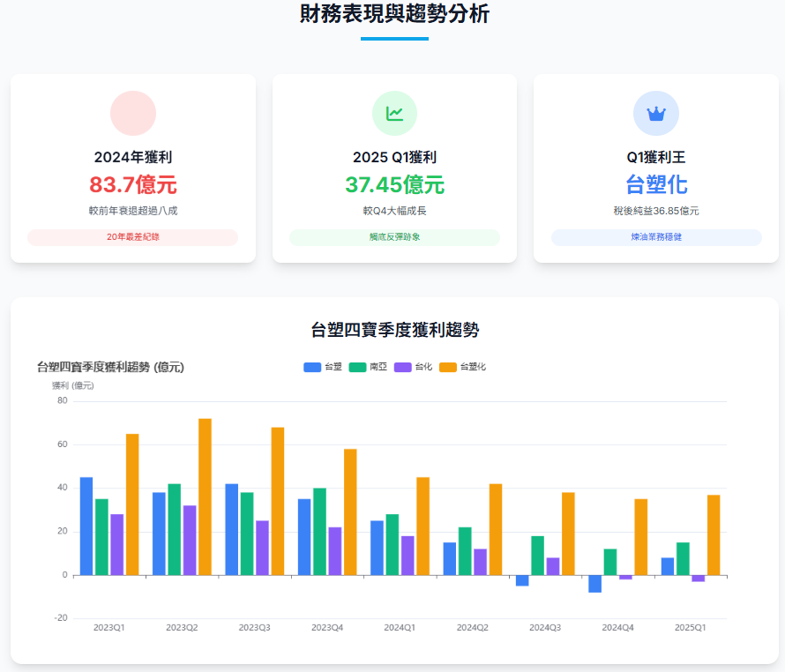Click the 獲利 (億元) y-axis title
This screenshot has height=672, width=785.
(73, 385)
